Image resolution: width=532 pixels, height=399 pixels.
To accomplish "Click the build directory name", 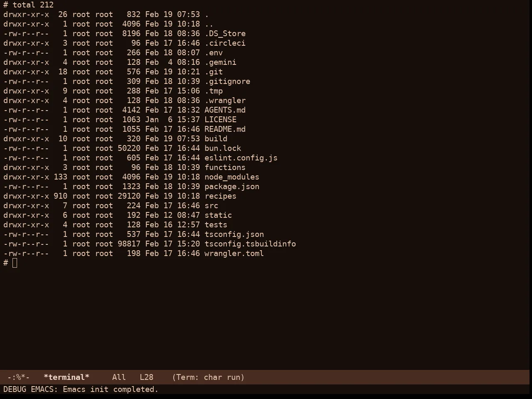I will point(216,139).
